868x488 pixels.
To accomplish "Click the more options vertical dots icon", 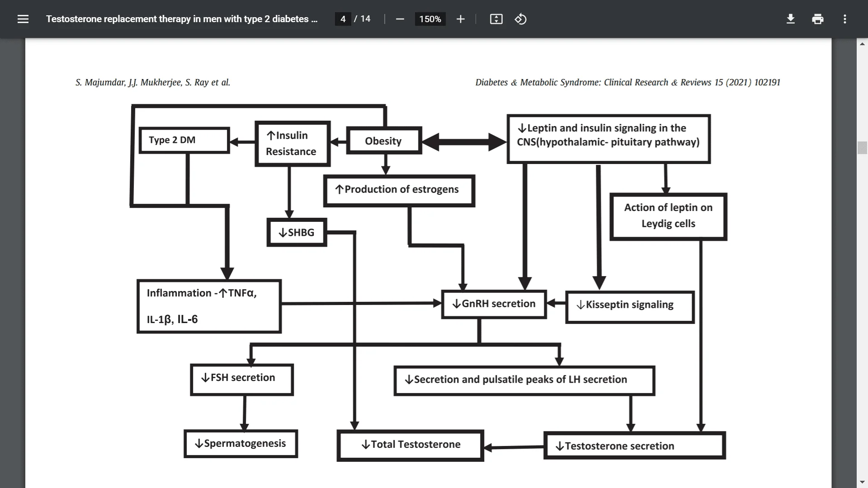I will coord(845,19).
